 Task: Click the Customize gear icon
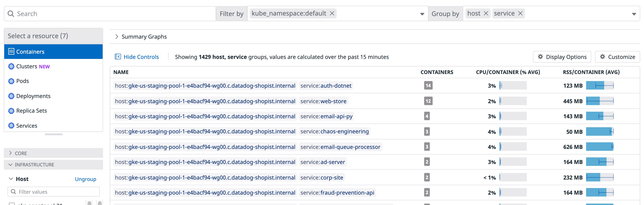[603, 57]
